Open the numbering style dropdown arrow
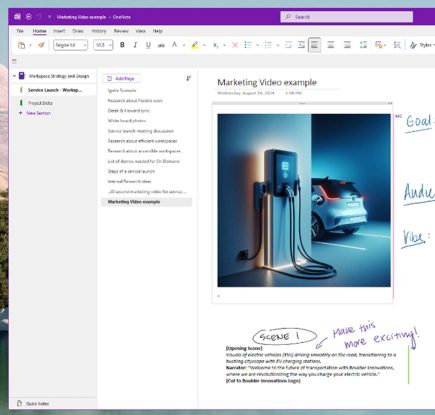 pos(278,45)
